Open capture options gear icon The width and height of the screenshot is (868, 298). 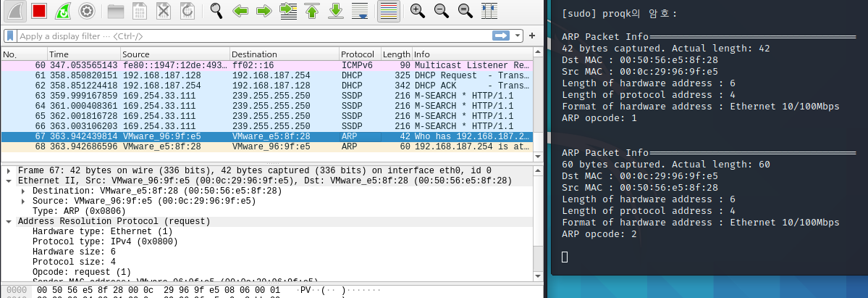click(86, 11)
